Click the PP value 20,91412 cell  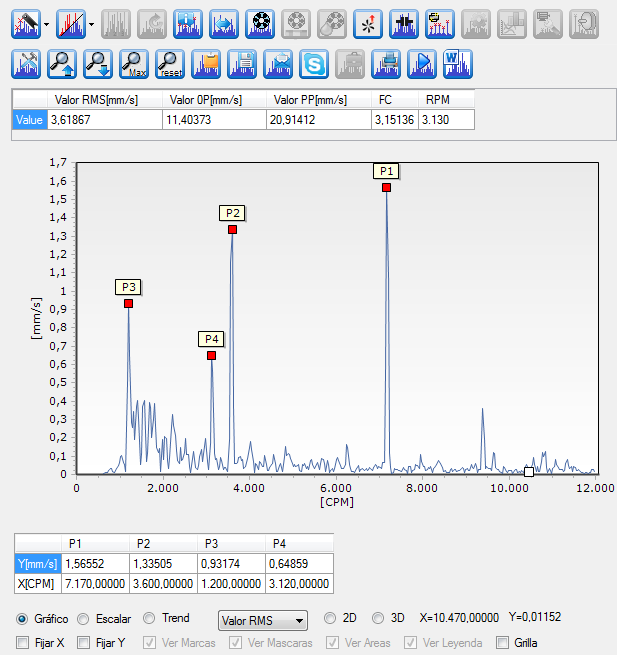pyautogui.click(x=319, y=120)
